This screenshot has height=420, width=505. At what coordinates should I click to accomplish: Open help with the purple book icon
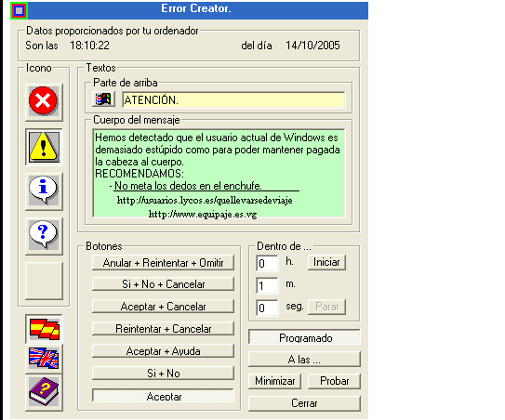pos(44,392)
